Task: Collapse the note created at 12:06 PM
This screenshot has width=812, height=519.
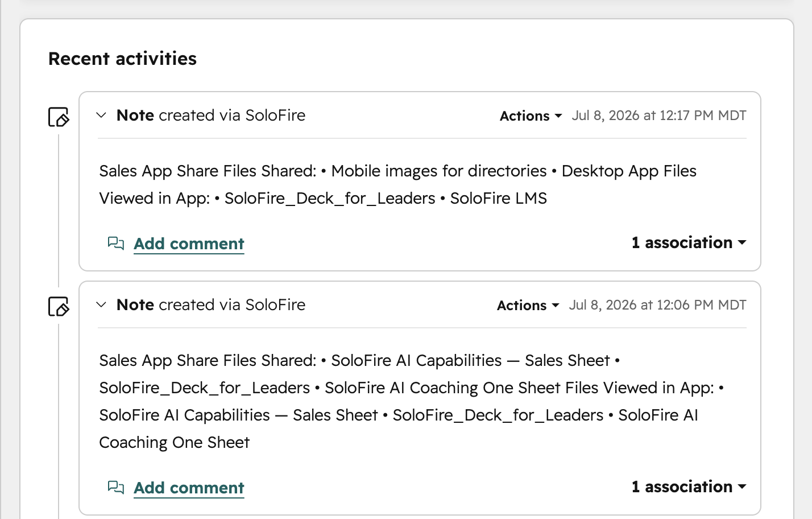Action: coord(101,304)
